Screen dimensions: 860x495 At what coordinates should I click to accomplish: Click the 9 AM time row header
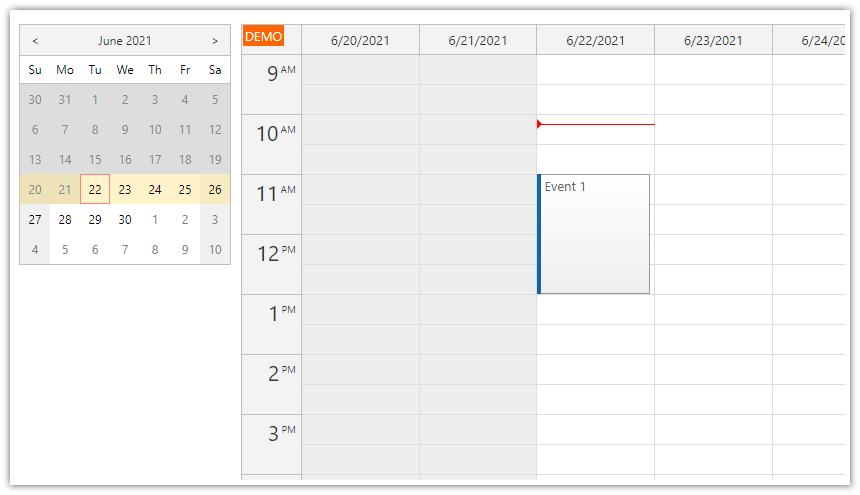pyautogui.click(x=271, y=84)
